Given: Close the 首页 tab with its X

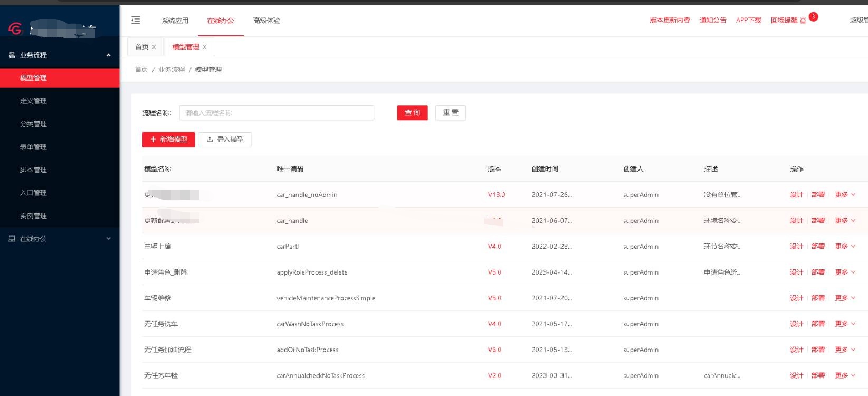Looking at the screenshot, I should coord(154,47).
